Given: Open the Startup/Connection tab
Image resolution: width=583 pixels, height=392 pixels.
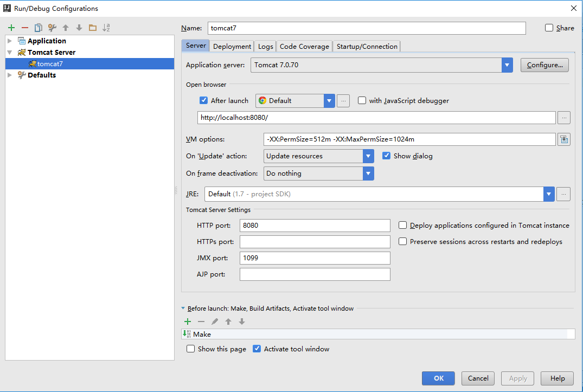Looking at the screenshot, I should [x=367, y=47].
